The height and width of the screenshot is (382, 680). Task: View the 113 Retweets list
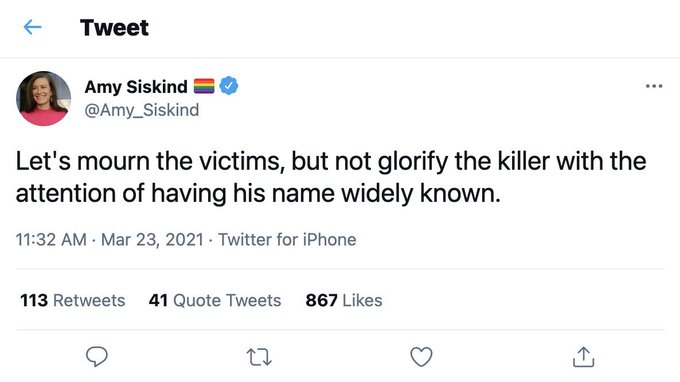[x=73, y=300]
